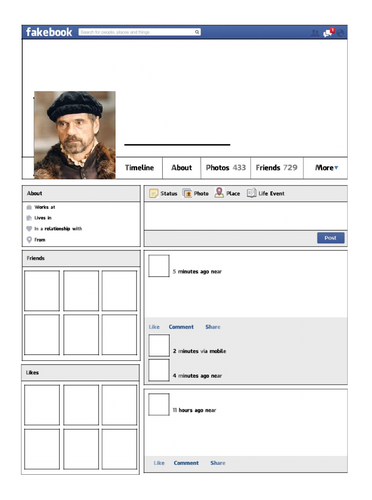Expand the More dropdown menu
This screenshot has width=372, height=500.
tap(326, 168)
